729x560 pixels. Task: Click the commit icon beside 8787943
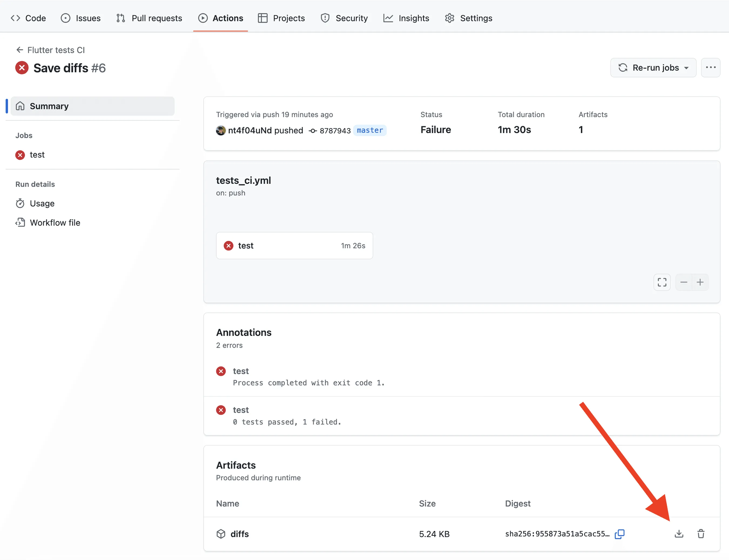point(312,131)
